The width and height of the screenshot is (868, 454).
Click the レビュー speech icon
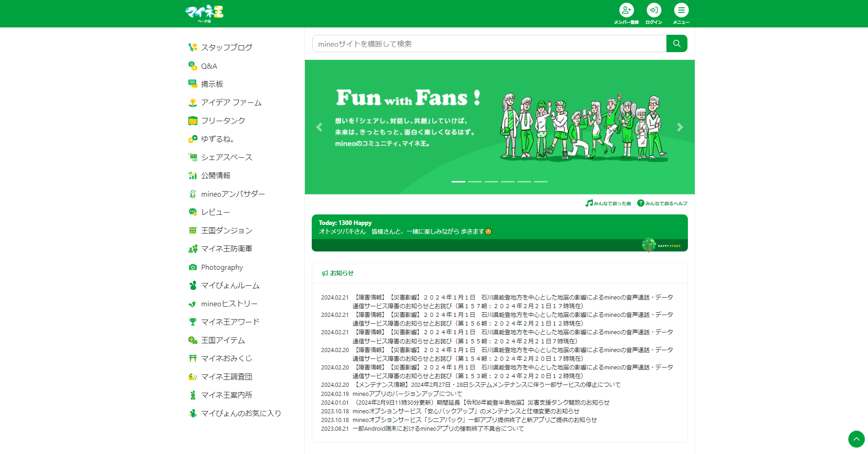pyautogui.click(x=193, y=212)
